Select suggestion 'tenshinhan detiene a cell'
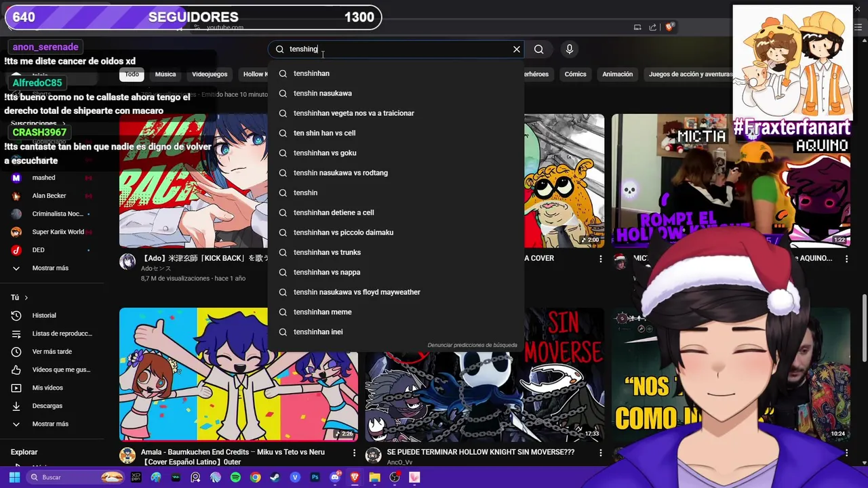 pyautogui.click(x=396, y=212)
